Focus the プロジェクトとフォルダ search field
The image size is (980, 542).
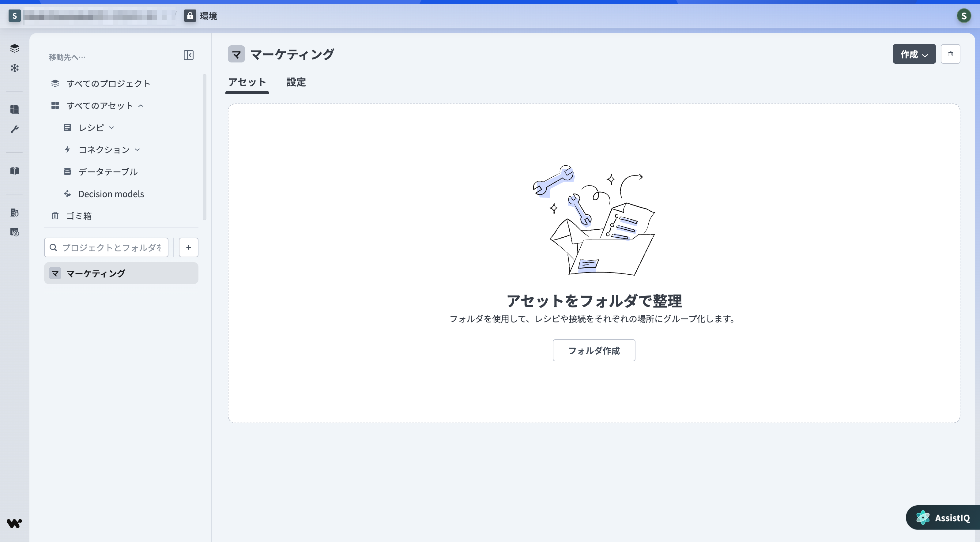point(106,248)
